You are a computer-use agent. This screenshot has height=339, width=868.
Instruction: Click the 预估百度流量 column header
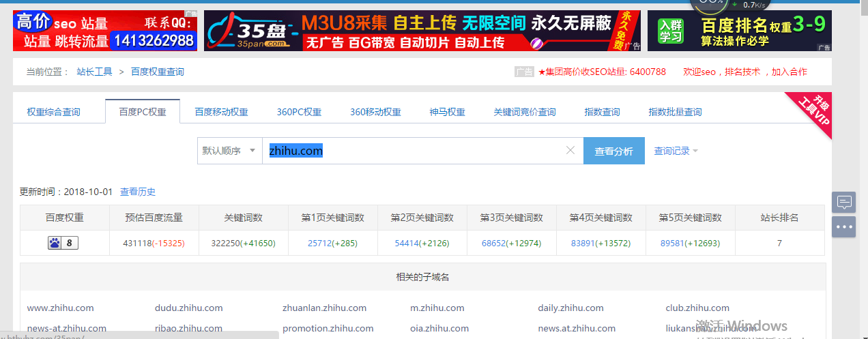[154, 218]
